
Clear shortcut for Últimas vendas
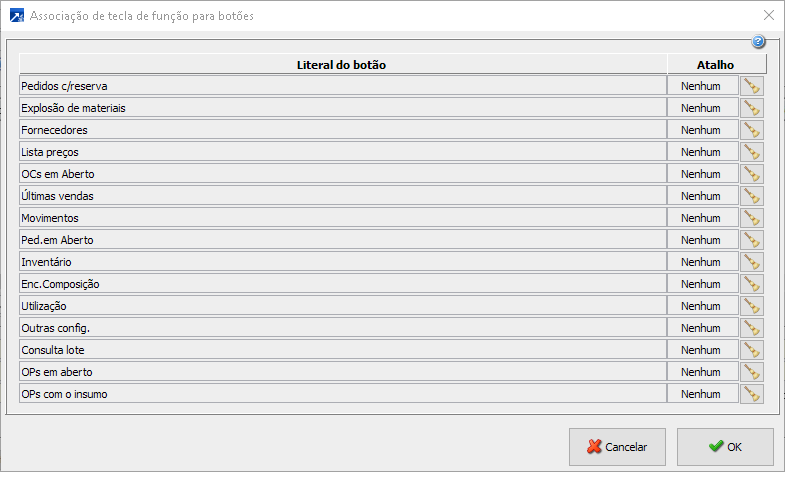pos(752,196)
